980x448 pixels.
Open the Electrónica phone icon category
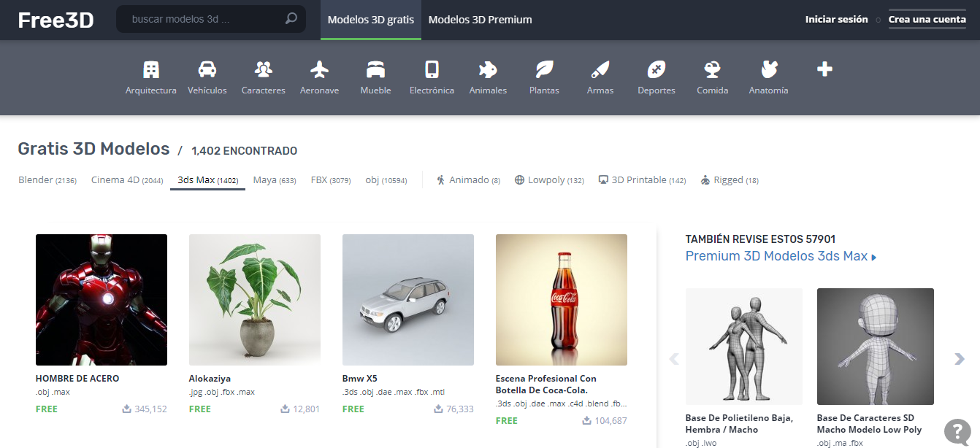coord(432,78)
